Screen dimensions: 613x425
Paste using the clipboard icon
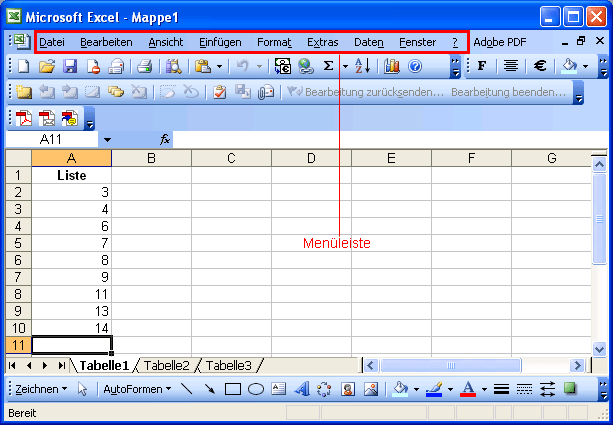click(x=203, y=66)
